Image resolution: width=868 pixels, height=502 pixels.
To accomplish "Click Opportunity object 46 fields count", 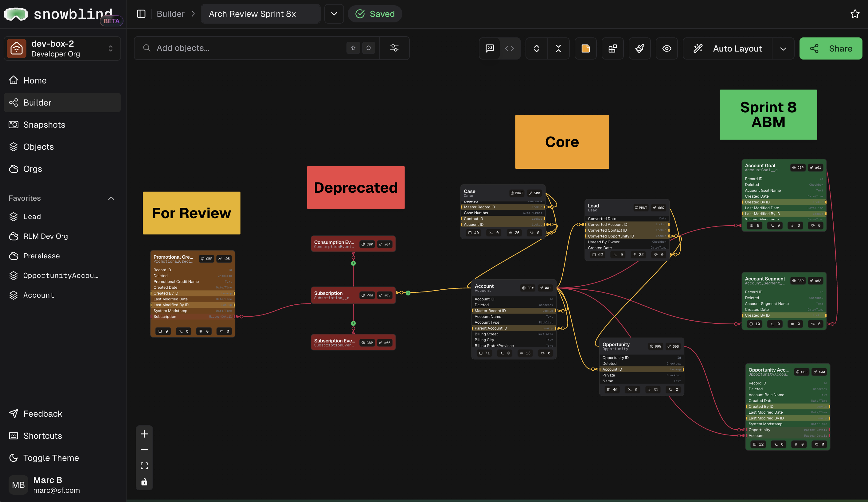I will [612, 389].
